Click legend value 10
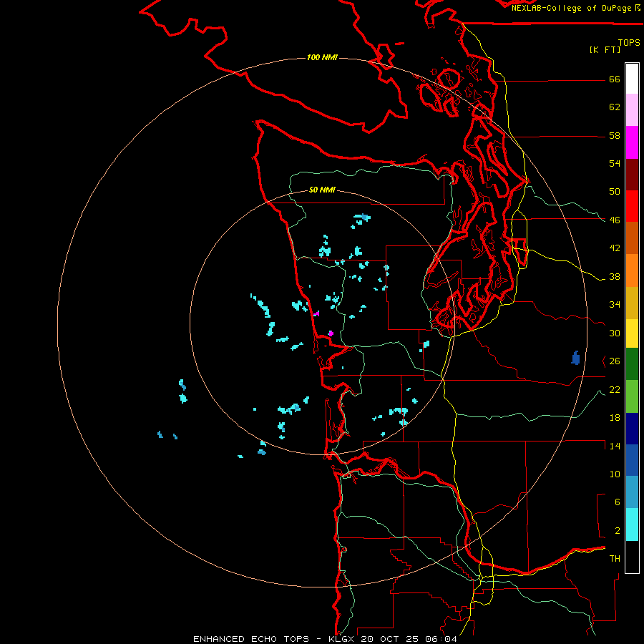This screenshot has height=644, width=644. click(x=615, y=474)
